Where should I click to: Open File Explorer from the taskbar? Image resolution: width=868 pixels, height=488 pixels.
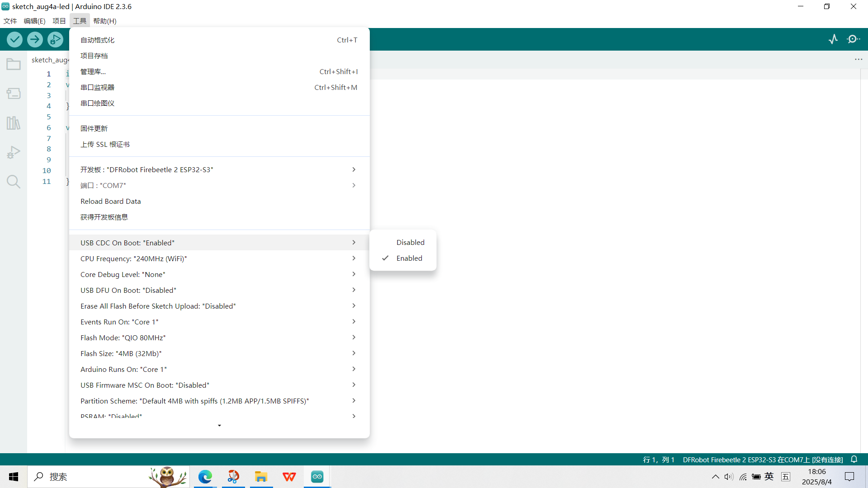point(261,477)
